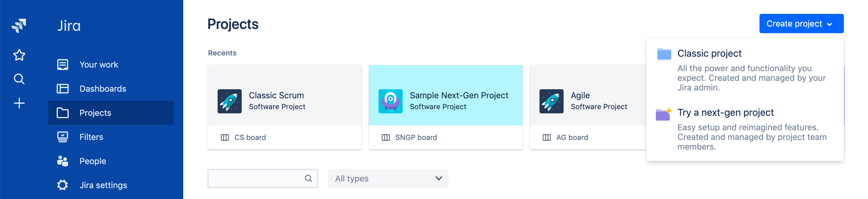The image size is (868, 199).
Task: Navigate to People in sidebar
Action: pos(92,161)
